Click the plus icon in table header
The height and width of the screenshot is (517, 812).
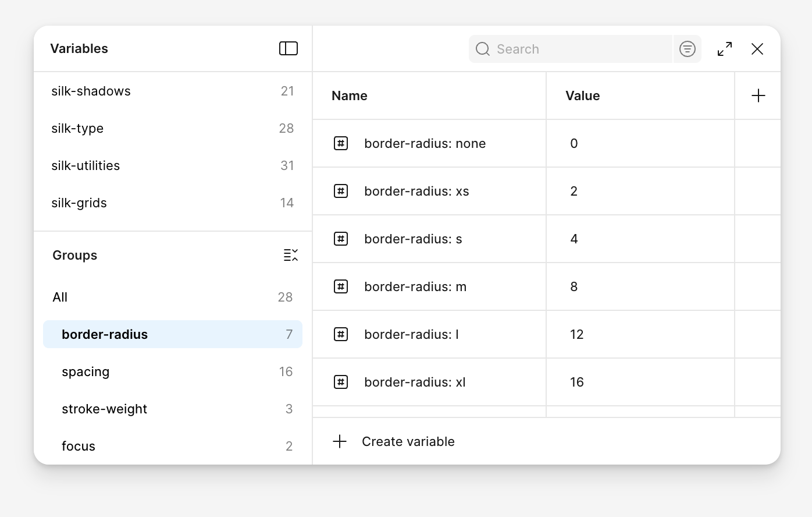pos(758,96)
